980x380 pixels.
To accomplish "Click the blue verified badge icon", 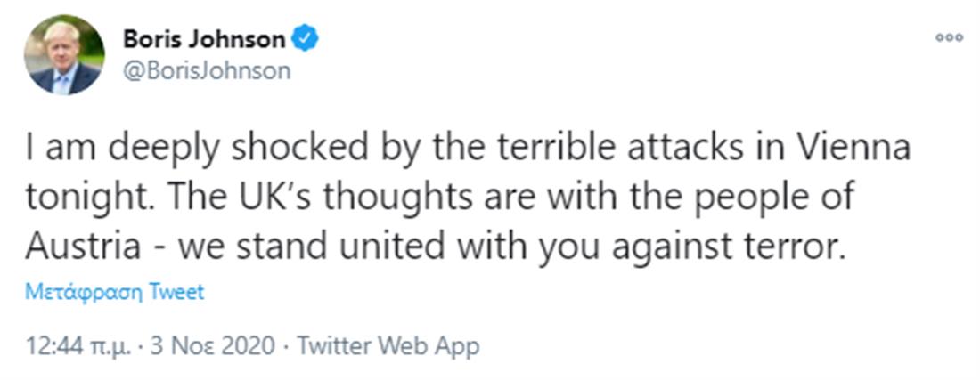I will click(x=306, y=39).
